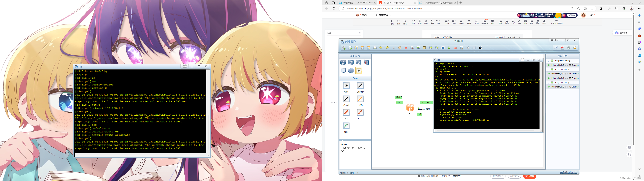This screenshot has height=181, width=644.
Task: Click 获取帮助与反馈 link in eNSP
Action: (x=568, y=172)
